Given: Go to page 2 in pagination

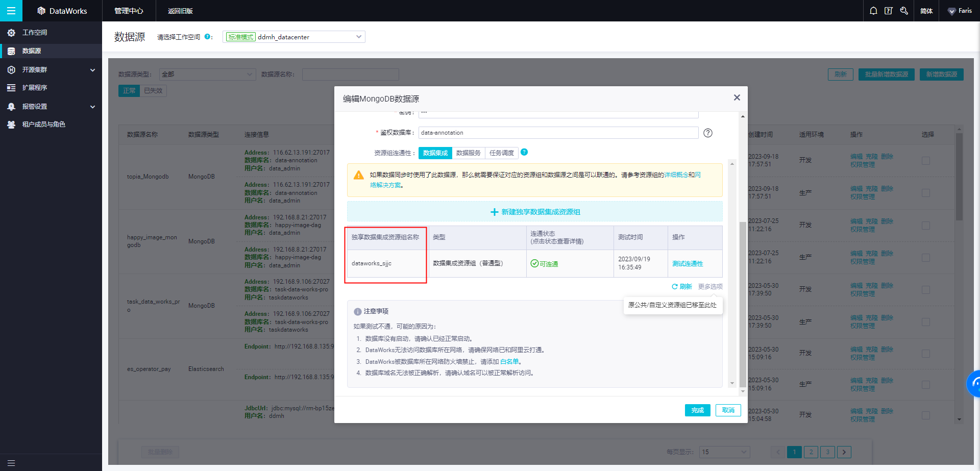Looking at the screenshot, I should (811, 452).
